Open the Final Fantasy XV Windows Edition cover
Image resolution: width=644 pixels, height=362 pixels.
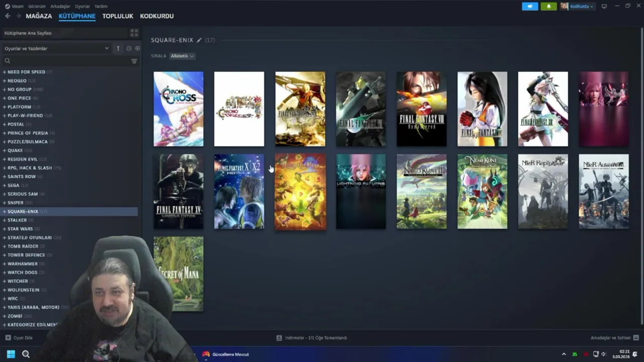pyautogui.click(x=179, y=192)
